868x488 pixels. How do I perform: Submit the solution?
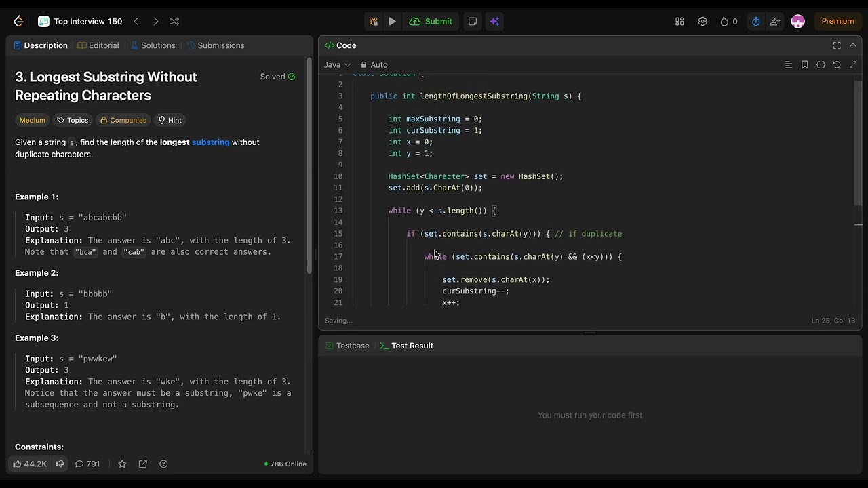pos(431,21)
